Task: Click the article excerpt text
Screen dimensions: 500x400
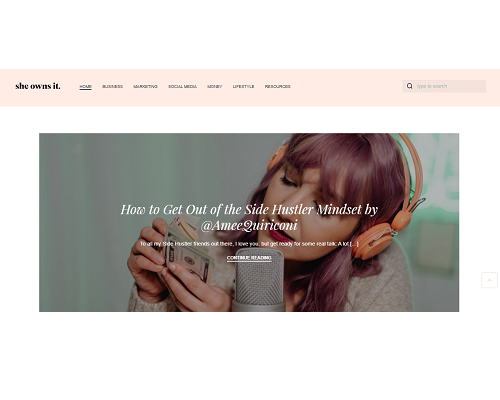Action: (249, 244)
